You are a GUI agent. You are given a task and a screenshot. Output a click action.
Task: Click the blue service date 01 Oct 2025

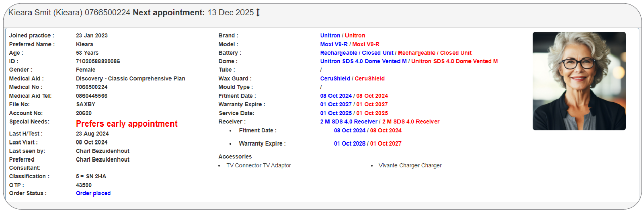336,113
